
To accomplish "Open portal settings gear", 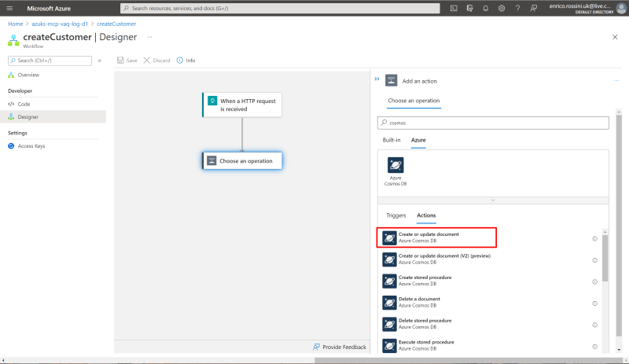I will [x=502, y=8].
